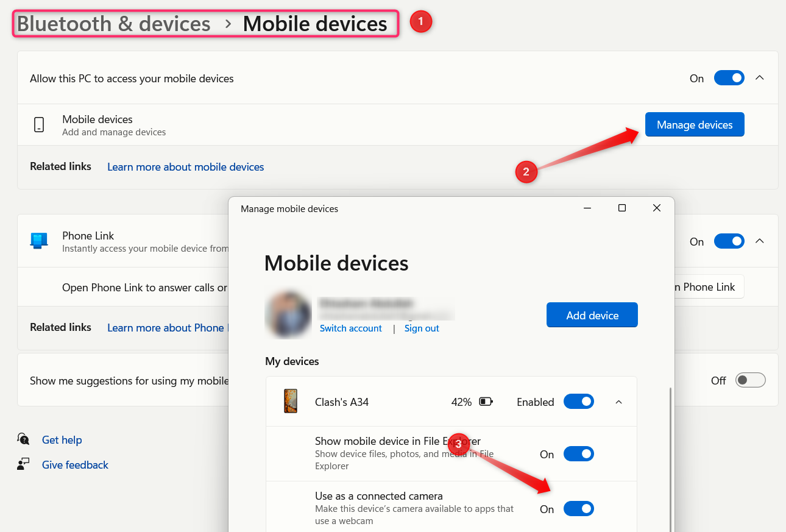The image size is (786, 532).
Task: Toggle the Enabled switch for Clash's A34
Action: click(x=579, y=402)
